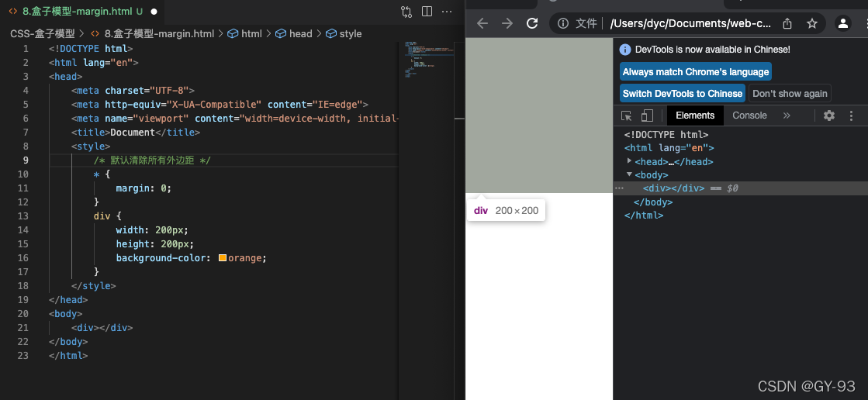Open editor more actions ellipsis menu
Screen dimensions: 868x400
pos(447,12)
